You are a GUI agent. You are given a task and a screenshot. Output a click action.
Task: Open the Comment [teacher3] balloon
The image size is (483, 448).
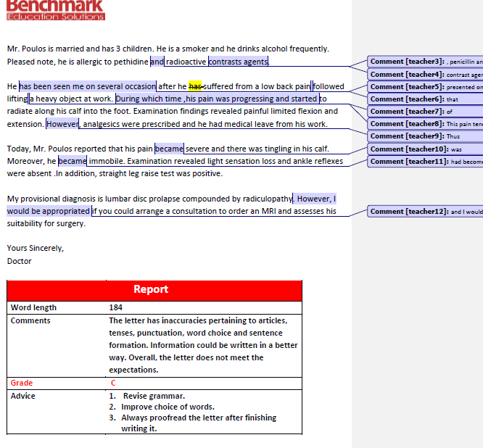(x=425, y=62)
